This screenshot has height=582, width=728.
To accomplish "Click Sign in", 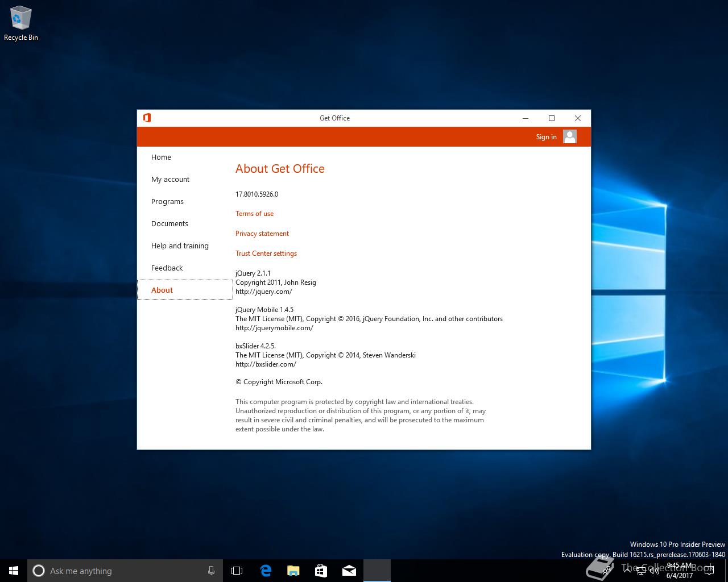I will click(546, 137).
